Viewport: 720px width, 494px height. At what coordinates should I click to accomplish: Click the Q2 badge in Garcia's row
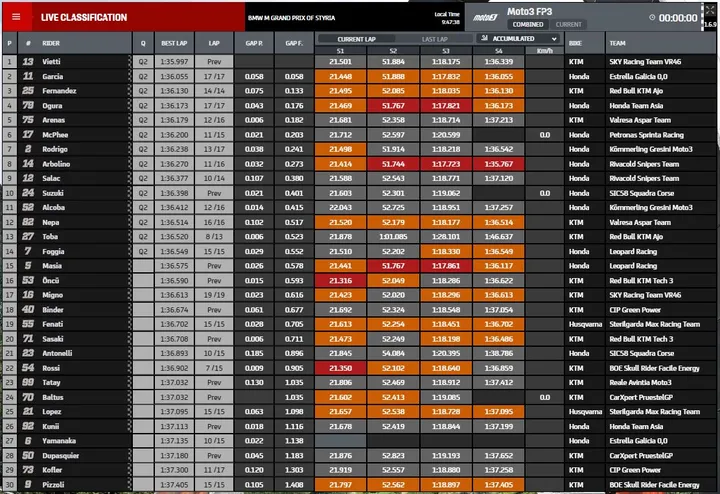tap(143, 76)
